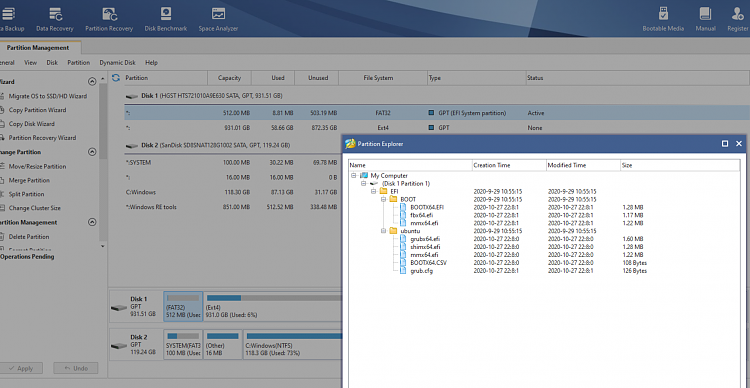Open the View menu

tap(31, 63)
